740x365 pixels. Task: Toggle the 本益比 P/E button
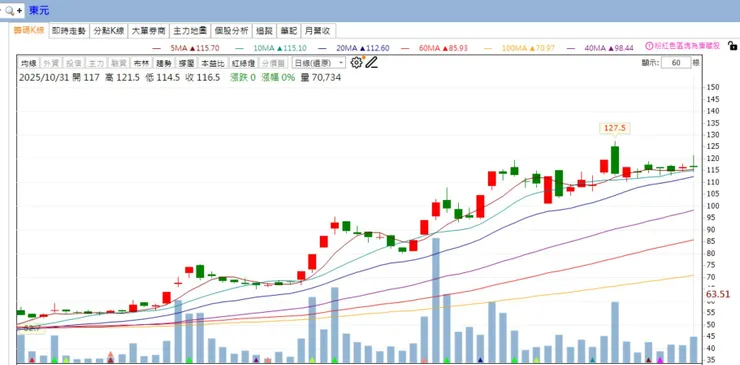click(x=213, y=63)
